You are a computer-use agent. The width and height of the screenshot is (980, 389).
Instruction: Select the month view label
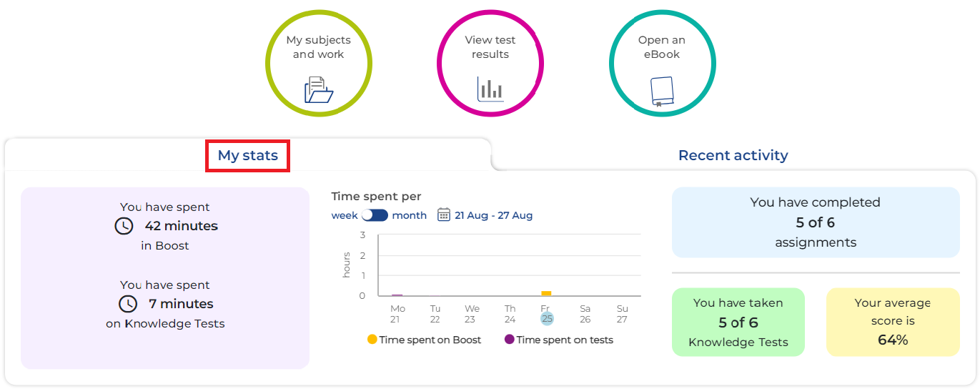pyautogui.click(x=410, y=215)
